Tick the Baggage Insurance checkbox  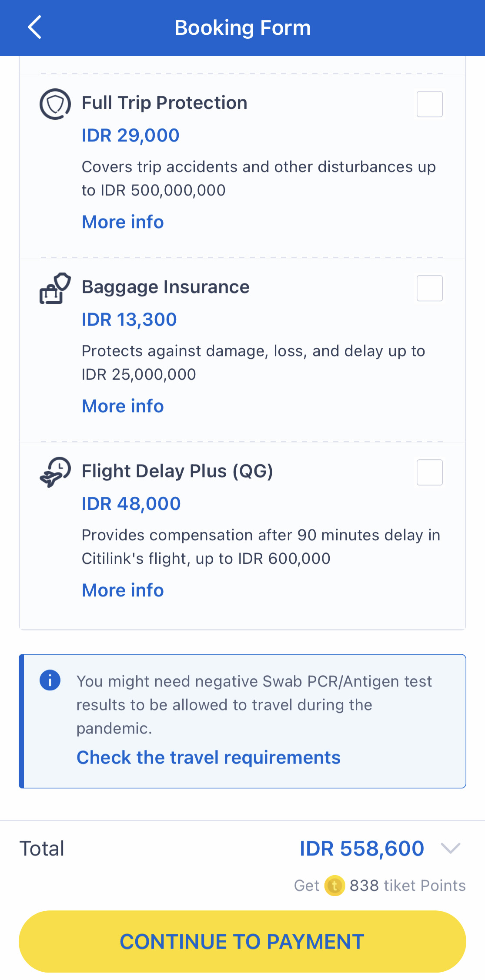tap(430, 288)
